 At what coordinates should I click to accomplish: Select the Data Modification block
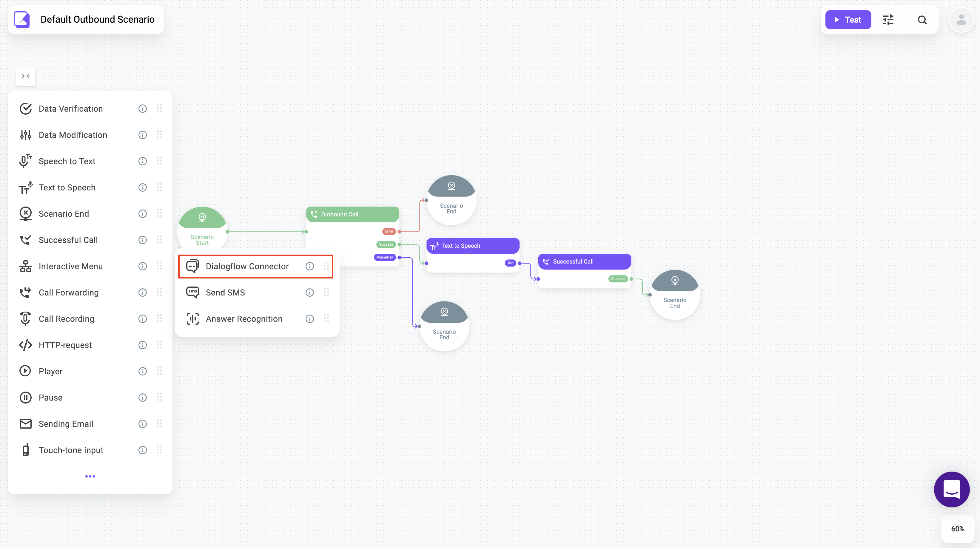[90, 135]
